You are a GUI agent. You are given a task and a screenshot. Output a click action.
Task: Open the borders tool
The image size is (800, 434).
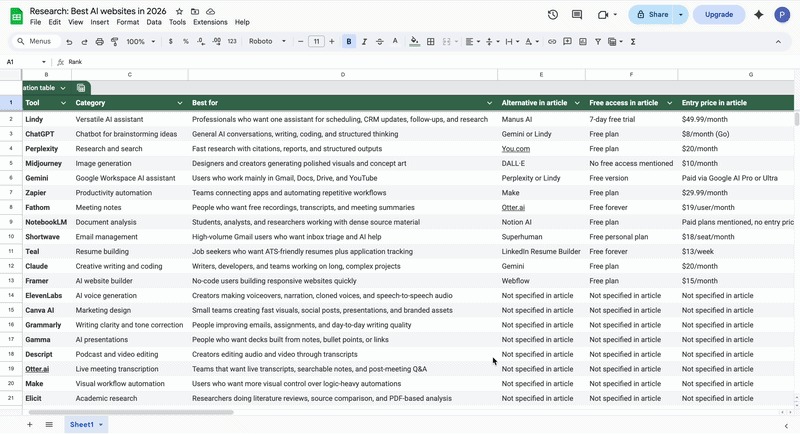point(431,42)
